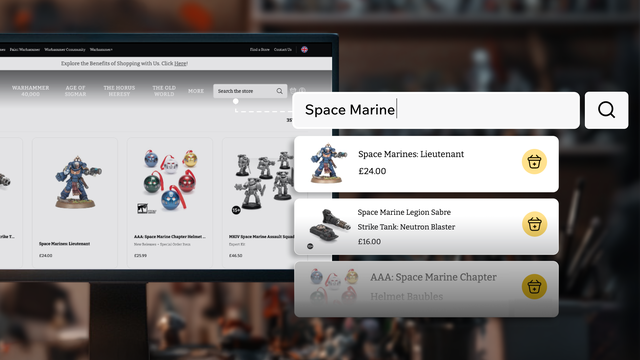Image resolution: width=640 pixels, height=360 pixels.
Task: Select the Space Marines: Lieutenant result title
Action: click(411, 154)
